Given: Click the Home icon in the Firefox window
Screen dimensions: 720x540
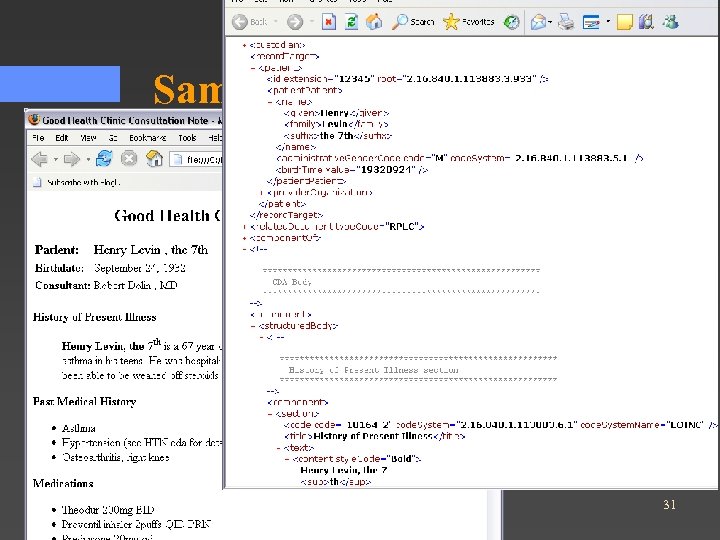Looking at the screenshot, I should click(154, 158).
